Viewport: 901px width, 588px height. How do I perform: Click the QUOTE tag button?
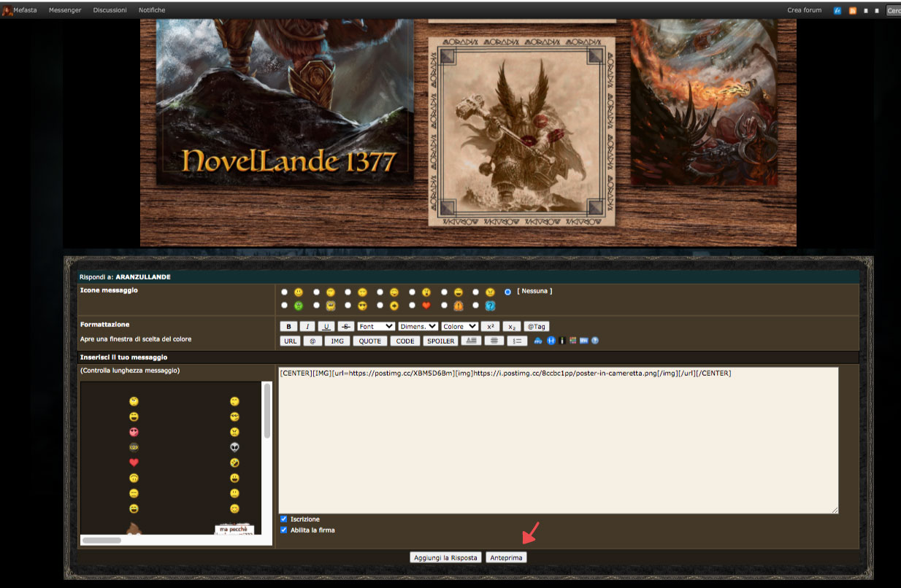pos(369,341)
